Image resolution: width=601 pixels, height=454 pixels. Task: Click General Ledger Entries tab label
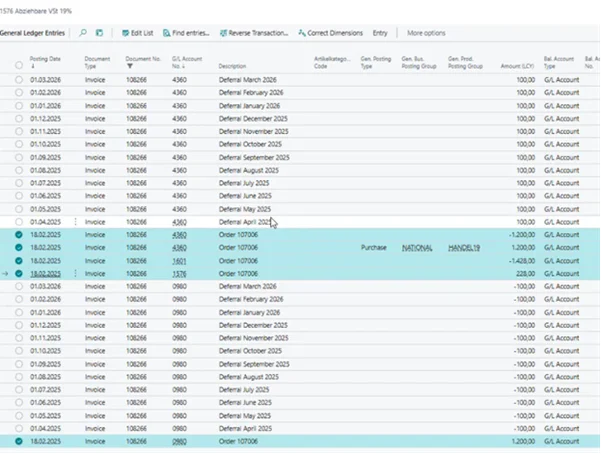[32, 33]
